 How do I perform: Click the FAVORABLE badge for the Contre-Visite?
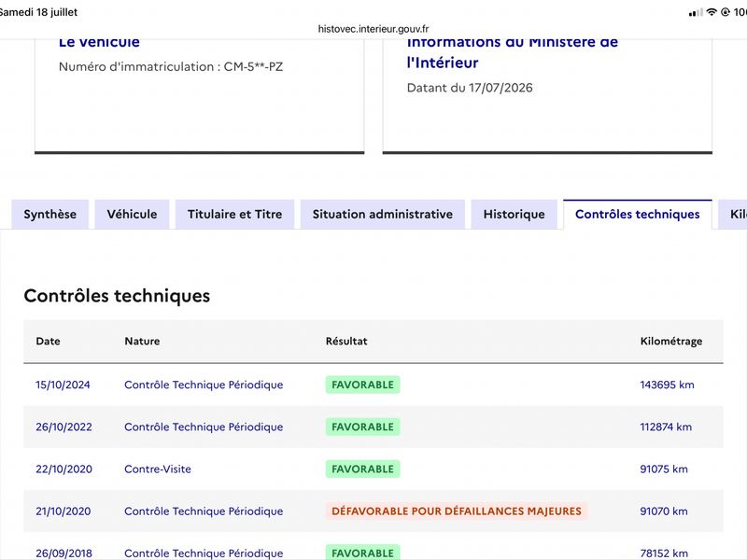[362, 469]
